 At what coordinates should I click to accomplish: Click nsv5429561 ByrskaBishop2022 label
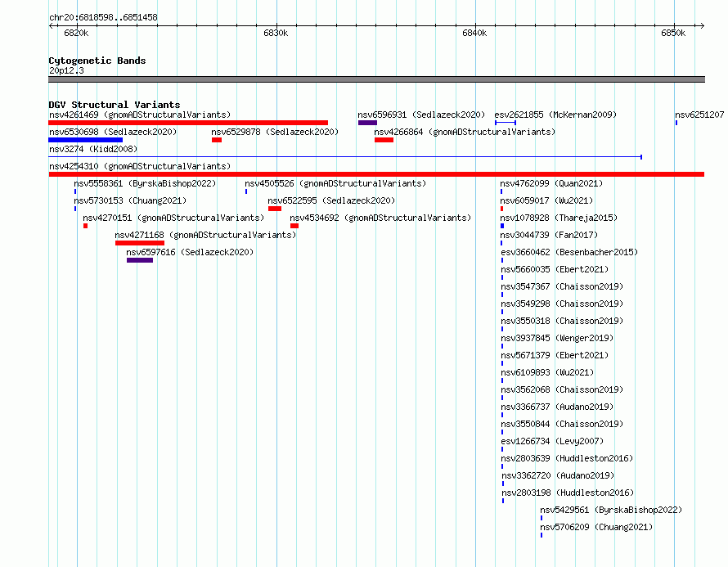point(611,510)
